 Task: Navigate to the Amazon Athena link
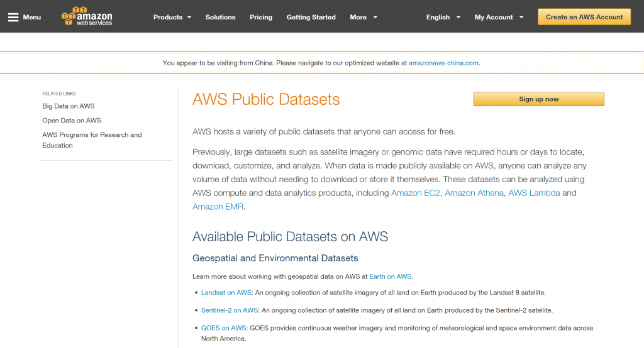coord(474,193)
